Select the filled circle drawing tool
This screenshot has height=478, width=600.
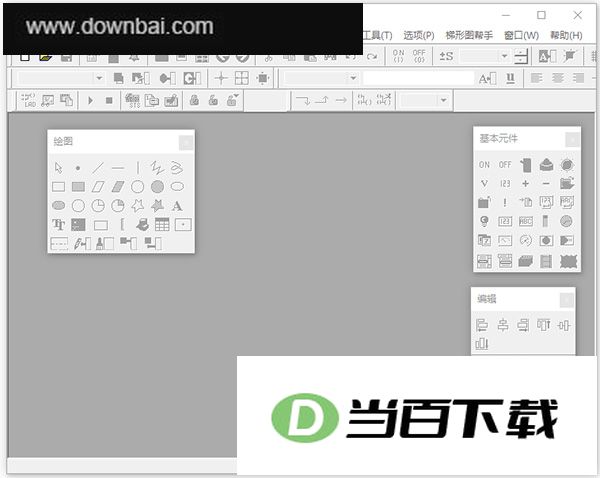pos(157,187)
